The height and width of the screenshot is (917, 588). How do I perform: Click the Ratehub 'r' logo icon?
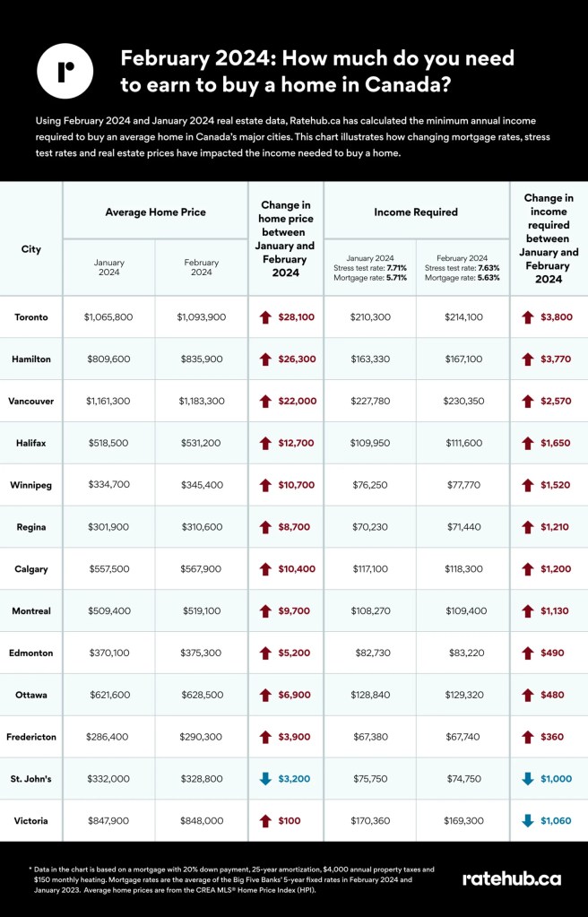point(64,71)
